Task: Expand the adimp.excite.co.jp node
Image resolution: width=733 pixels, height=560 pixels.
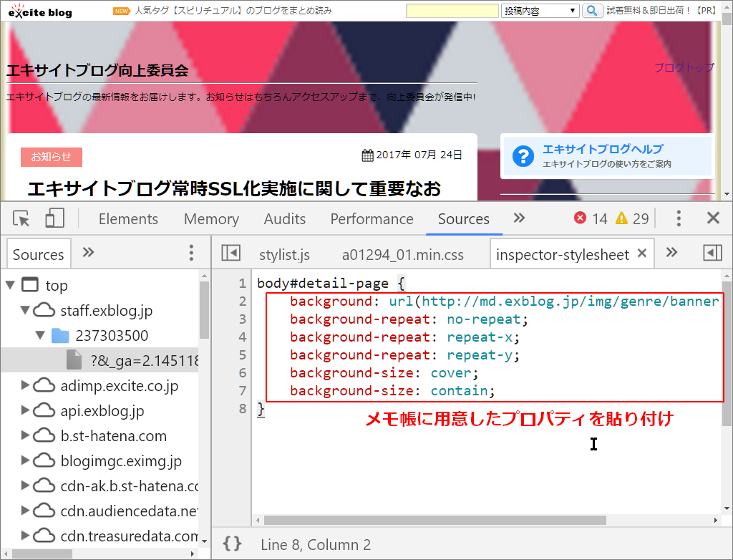Action: click(25, 385)
